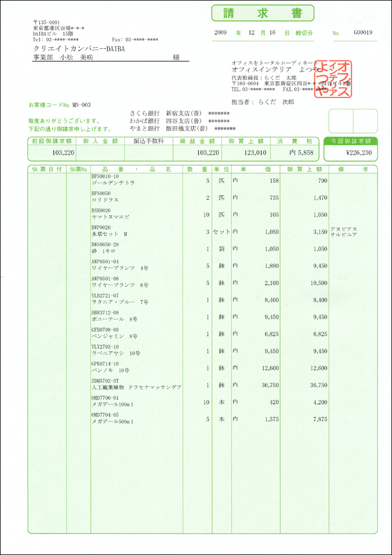392x555 pixels.
Task: Click the red company seal stamp
Action: click(334, 78)
